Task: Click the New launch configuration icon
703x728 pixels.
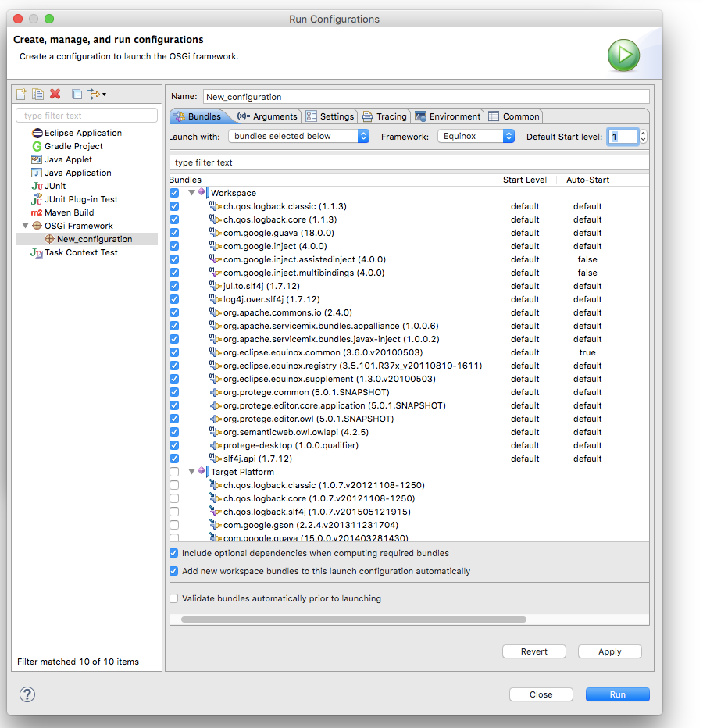Action: pyautogui.click(x=21, y=95)
